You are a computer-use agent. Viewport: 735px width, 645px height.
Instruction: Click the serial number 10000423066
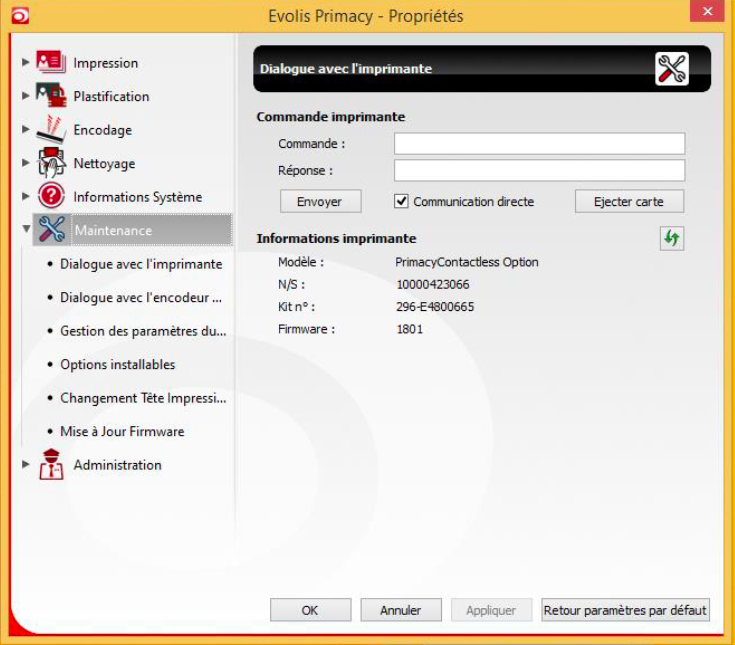pyautogui.click(x=433, y=284)
